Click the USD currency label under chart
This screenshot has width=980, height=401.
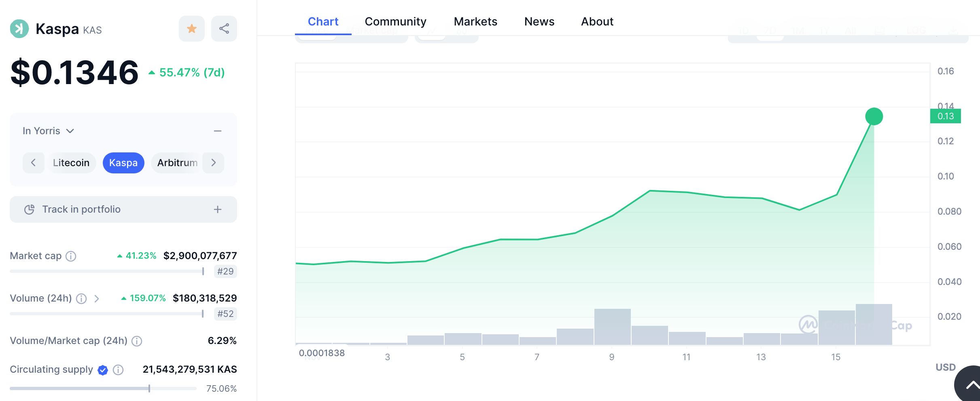click(x=946, y=367)
